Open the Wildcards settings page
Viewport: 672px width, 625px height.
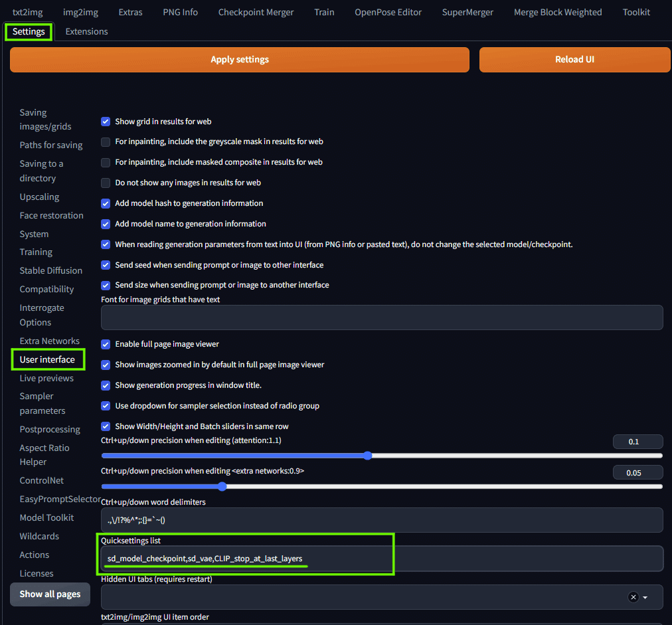pyautogui.click(x=39, y=536)
